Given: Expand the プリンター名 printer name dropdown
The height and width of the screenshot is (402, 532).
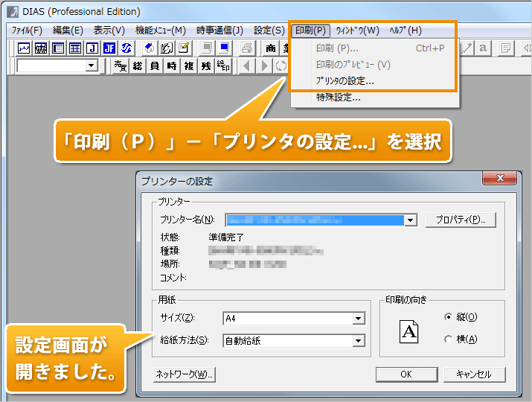Looking at the screenshot, I should pos(410,220).
